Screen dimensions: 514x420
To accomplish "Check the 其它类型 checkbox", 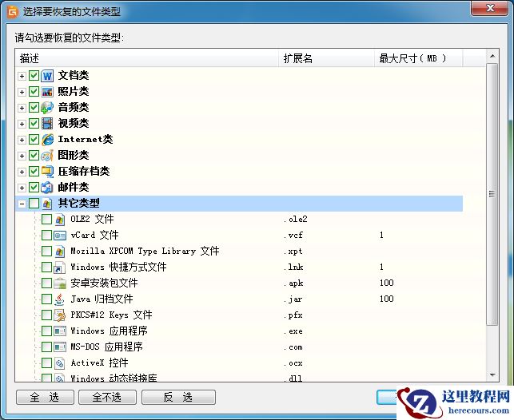I will (x=34, y=204).
